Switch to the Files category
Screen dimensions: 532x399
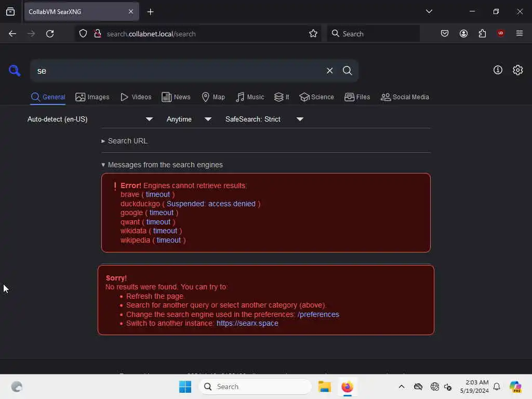point(357,97)
